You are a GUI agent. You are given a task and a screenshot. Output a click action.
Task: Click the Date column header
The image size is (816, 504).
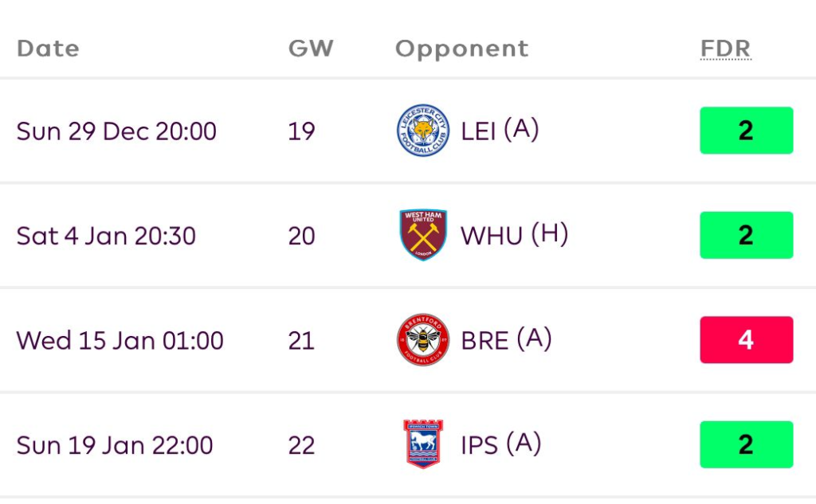(48, 49)
